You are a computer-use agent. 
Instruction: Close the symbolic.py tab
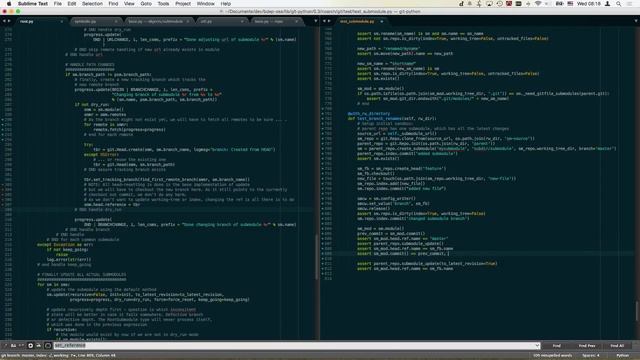[116, 21]
